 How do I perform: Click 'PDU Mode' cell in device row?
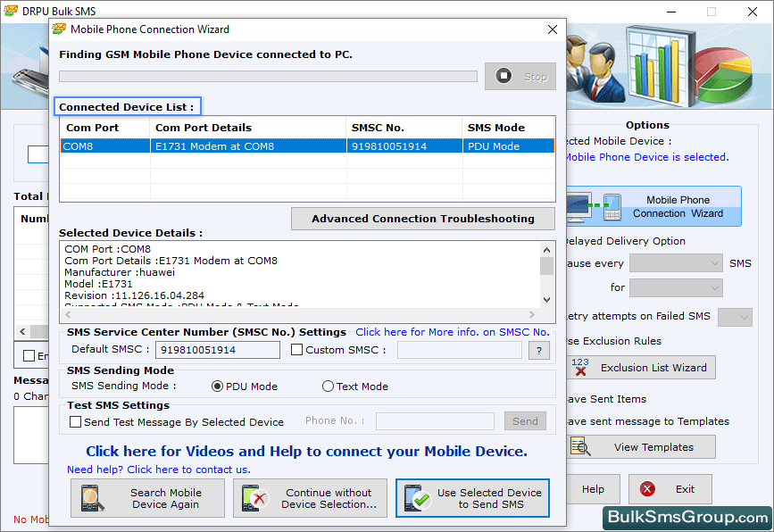point(509,146)
